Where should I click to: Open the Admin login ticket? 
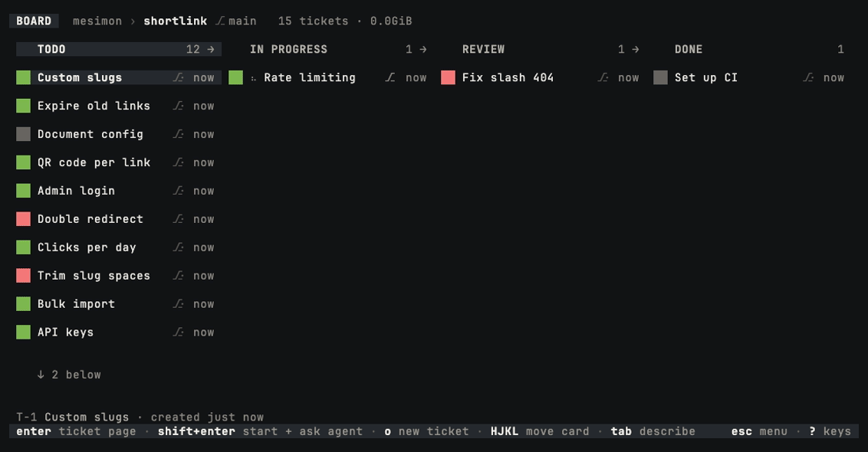(118, 190)
